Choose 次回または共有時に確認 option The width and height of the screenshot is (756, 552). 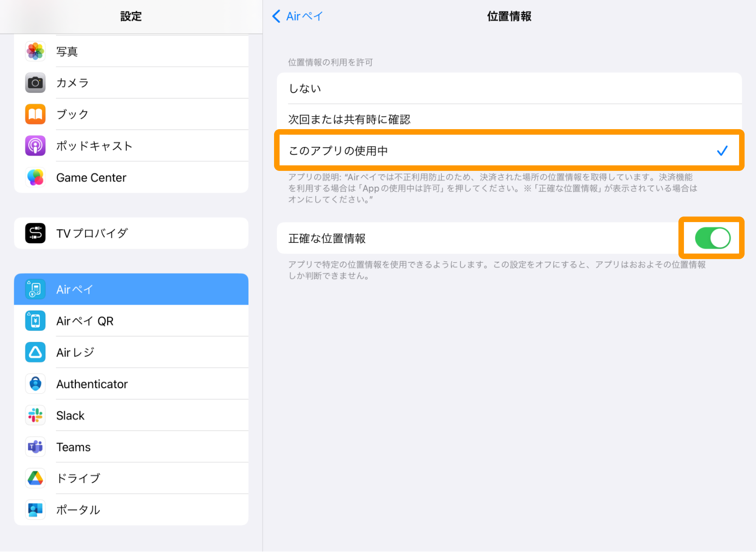509,119
